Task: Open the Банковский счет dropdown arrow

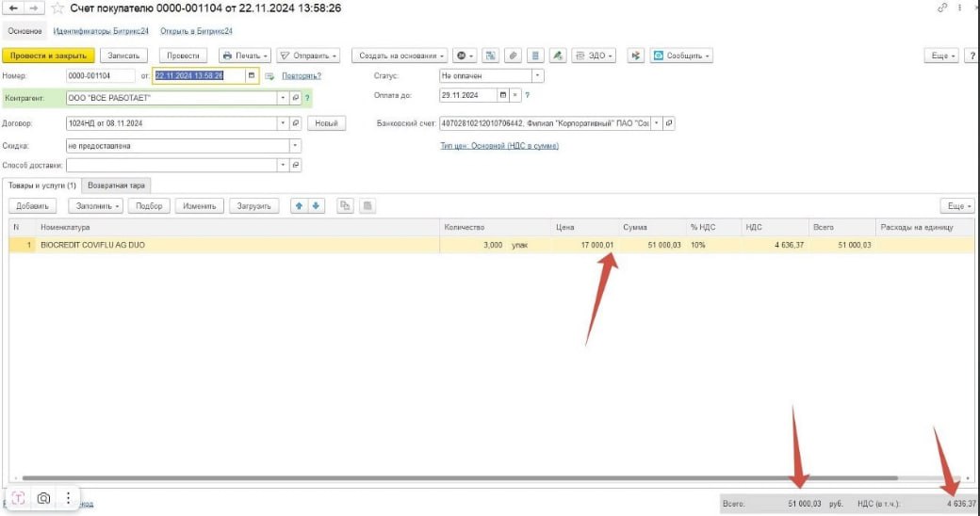Action: tap(656, 123)
